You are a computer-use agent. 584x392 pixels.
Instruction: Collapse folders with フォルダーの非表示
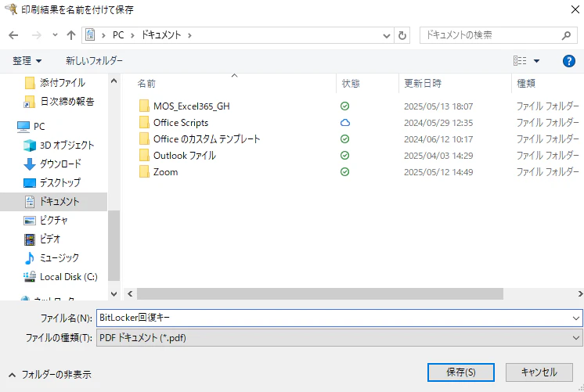[x=50, y=375]
